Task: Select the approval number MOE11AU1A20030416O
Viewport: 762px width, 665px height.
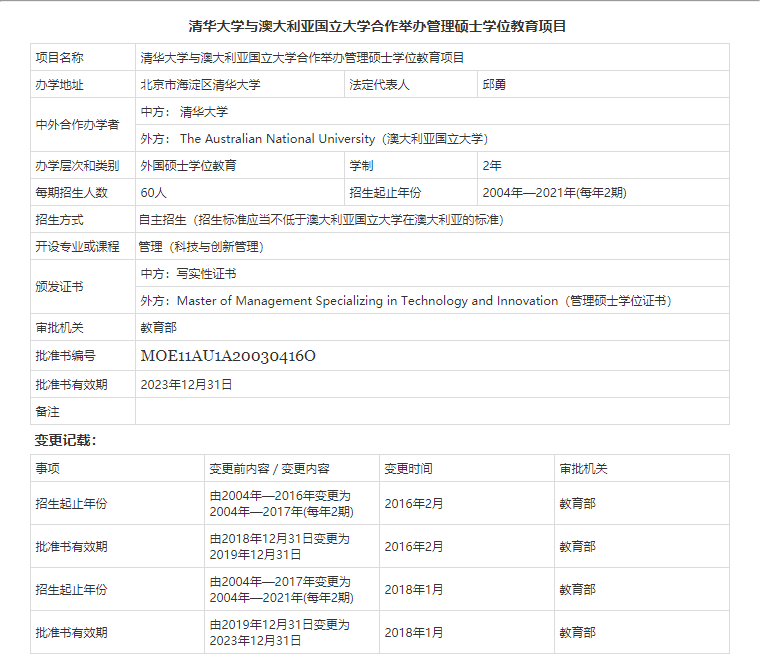Action: pos(228,356)
